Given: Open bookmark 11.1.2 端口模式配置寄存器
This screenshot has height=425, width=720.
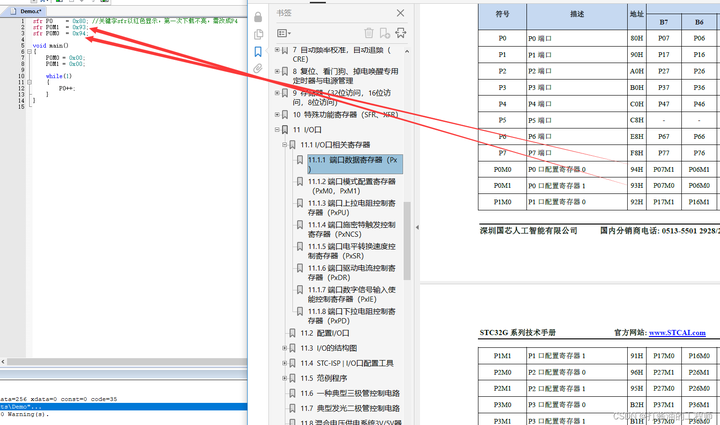Looking at the screenshot, I should pos(352,186).
